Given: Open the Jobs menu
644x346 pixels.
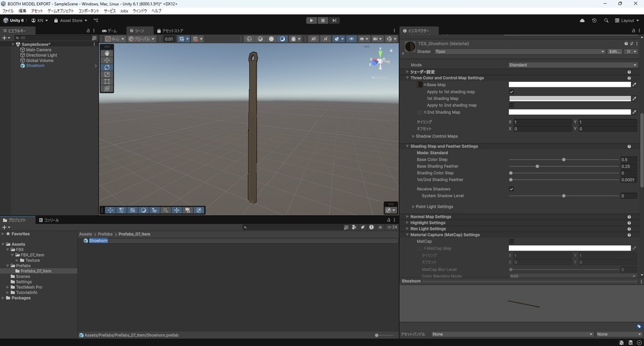Looking at the screenshot, I should click(124, 11).
